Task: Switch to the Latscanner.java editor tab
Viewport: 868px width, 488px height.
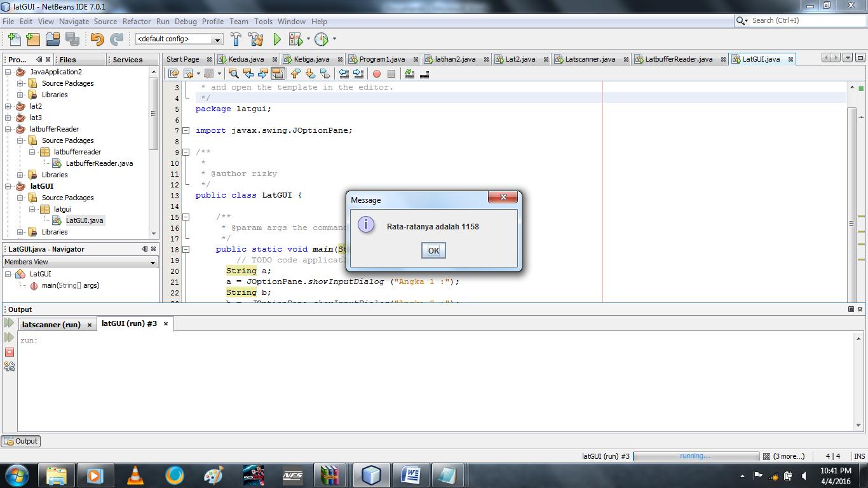Action: [x=589, y=58]
